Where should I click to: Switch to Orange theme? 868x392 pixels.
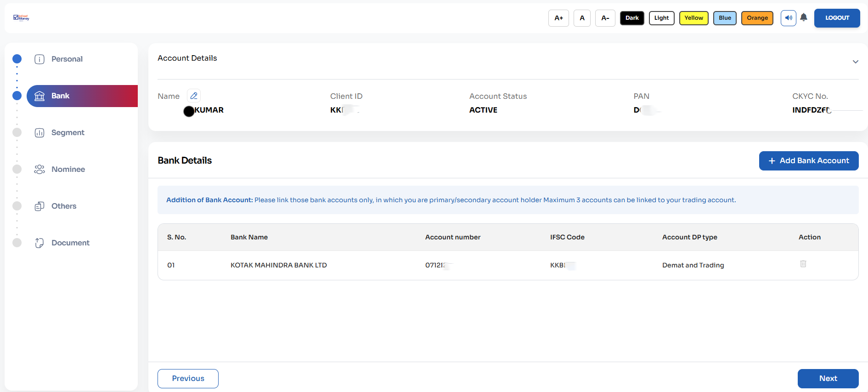pos(757,18)
